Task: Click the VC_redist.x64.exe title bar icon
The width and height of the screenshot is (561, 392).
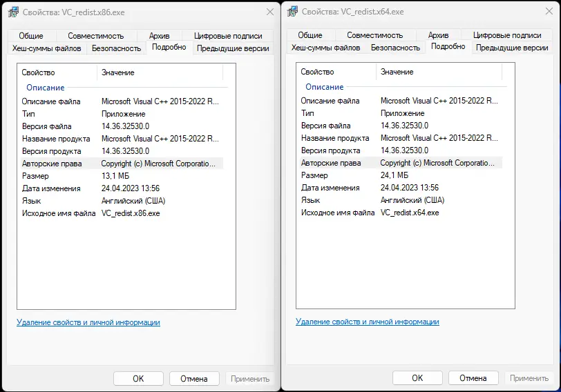Action: pyautogui.click(x=292, y=12)
